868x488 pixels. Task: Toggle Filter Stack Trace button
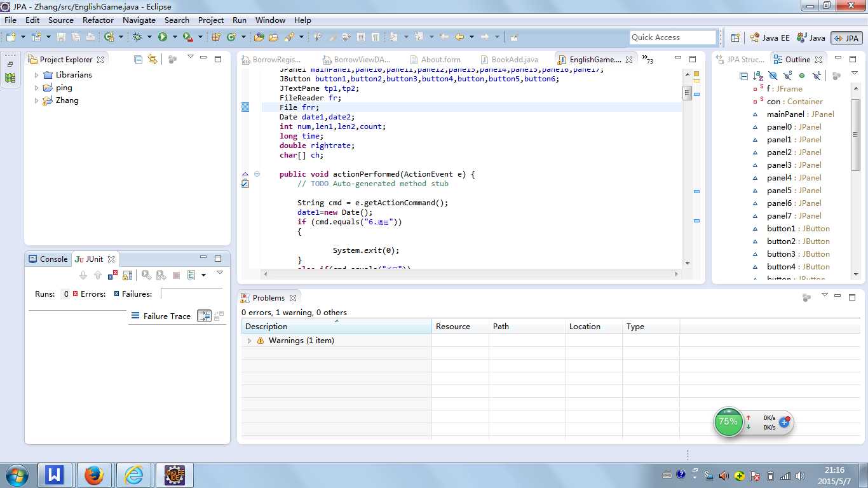(204, 316)
